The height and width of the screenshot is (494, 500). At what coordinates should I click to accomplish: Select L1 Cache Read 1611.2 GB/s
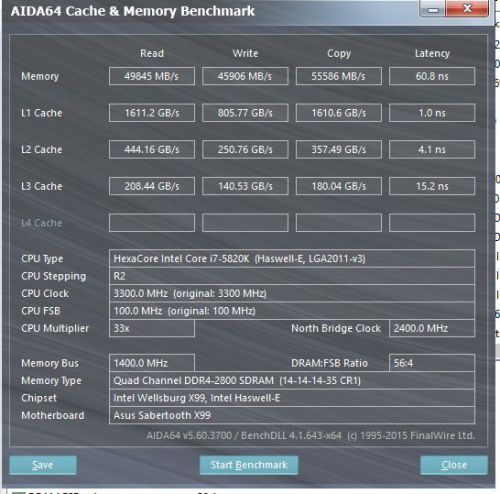click(152, 113)
